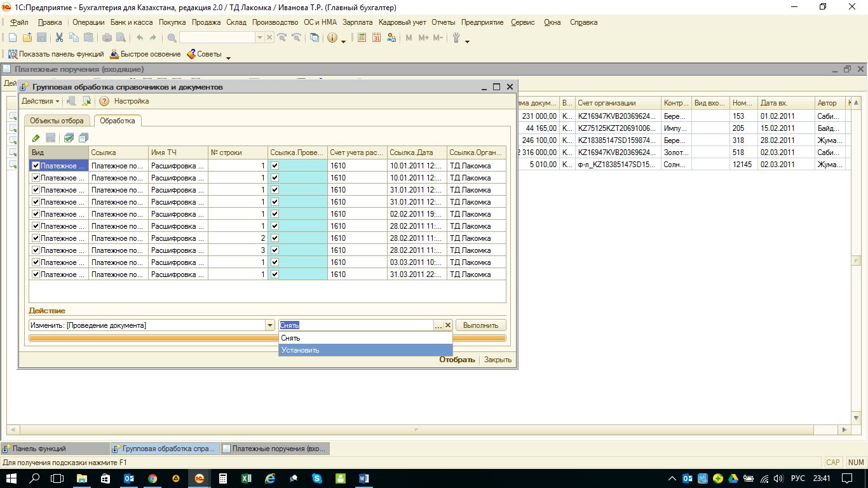Select Установить in the dropdown list
This screenshot has width=868, height=488.
click(x=365, y=350)
